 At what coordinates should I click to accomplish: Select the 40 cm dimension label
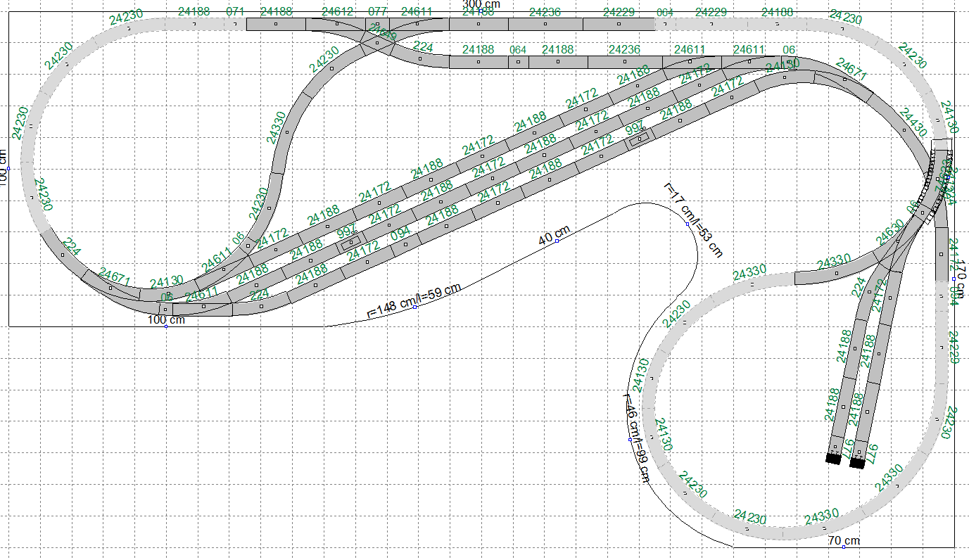pos(555,236)
